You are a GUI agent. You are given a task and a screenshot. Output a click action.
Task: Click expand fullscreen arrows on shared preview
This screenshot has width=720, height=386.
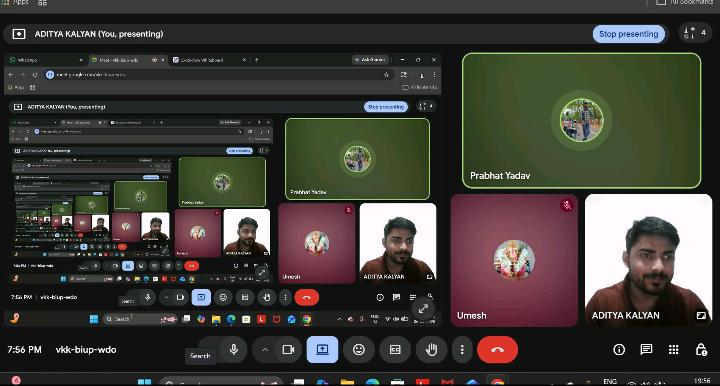click(423, 309)
